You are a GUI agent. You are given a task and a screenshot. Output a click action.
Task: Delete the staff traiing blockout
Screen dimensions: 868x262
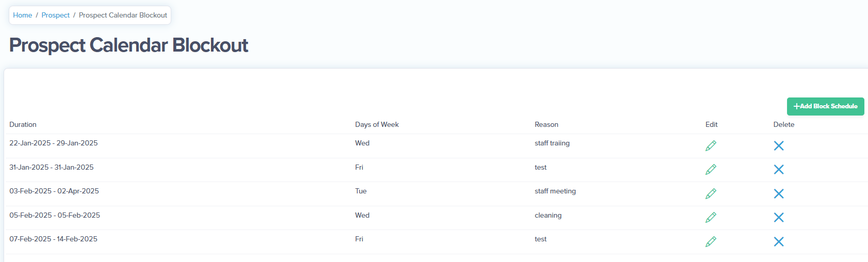(779, 146)
